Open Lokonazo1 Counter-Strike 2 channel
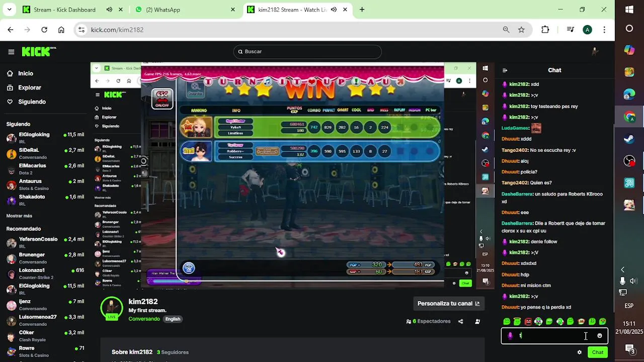 (45, 274)
